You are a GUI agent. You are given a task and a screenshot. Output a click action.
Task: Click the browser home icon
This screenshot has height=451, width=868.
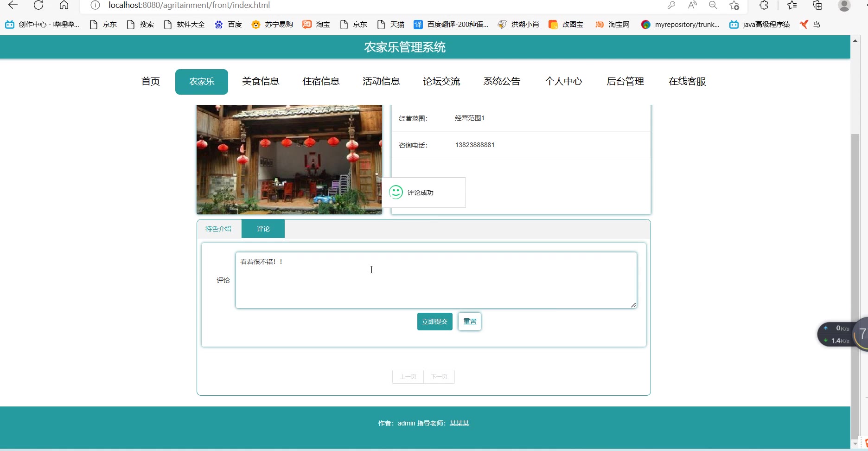[x=64, y=5]
